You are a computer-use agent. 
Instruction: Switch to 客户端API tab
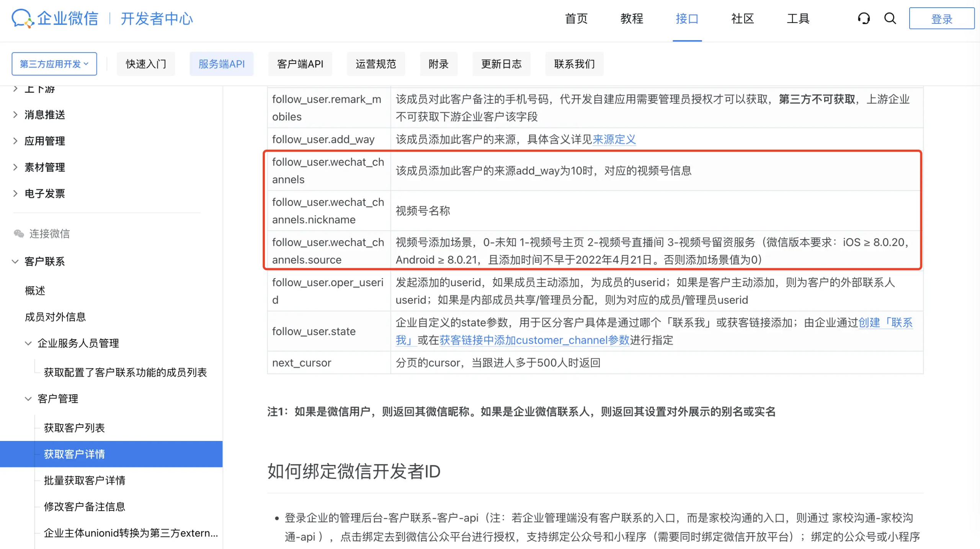[300, 64]
